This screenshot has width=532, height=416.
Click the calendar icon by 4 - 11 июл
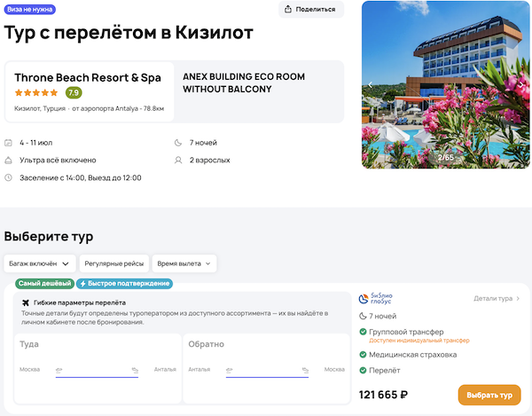coord(9,143)
